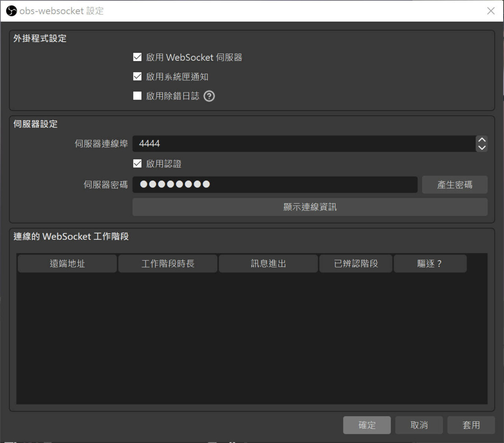Click inside the 伺服器連線埠 port field
This screenshot has width=504, height=443.
[276, 143]
